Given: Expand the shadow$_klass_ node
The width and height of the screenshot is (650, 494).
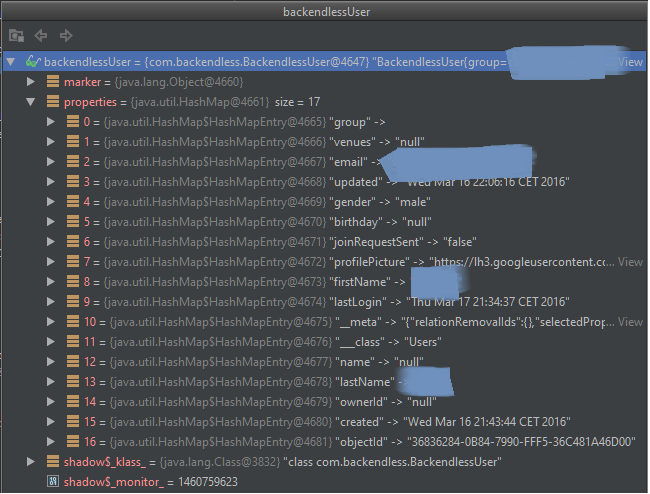Looking at the screenshot, I should pos(31,462).
